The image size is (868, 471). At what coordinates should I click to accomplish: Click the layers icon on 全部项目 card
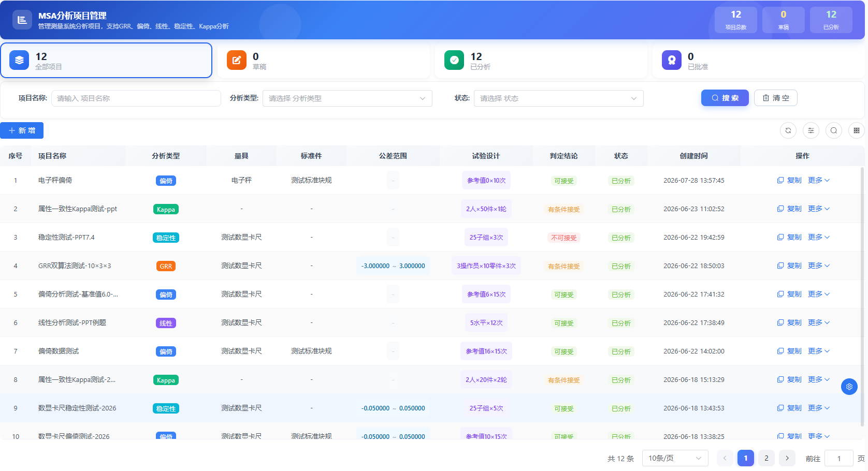(19, 60)
